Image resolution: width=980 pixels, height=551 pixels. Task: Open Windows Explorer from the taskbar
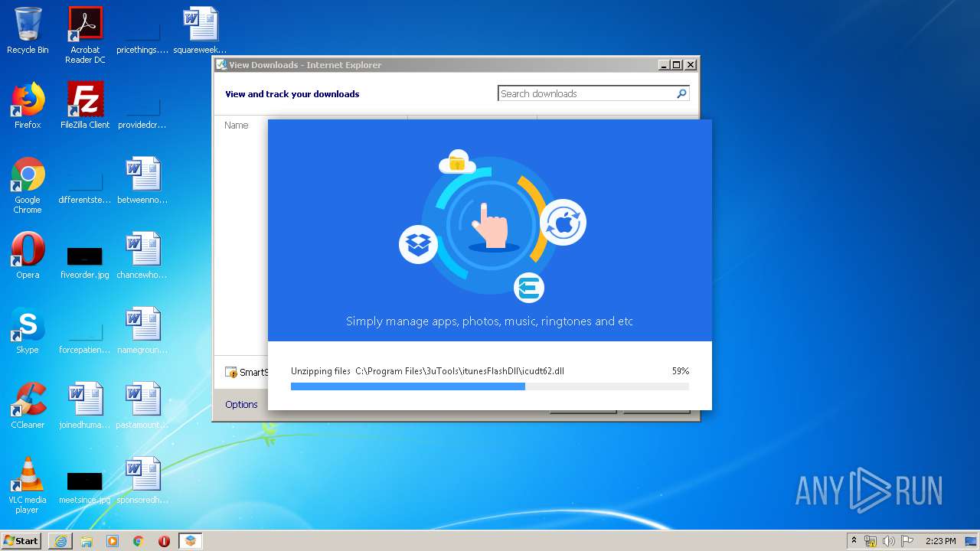87,541
